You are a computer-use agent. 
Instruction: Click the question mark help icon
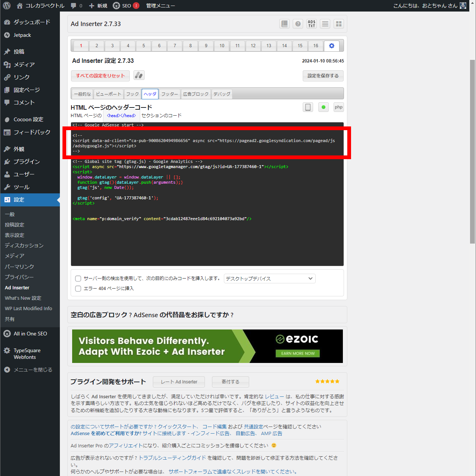click(298, 24)
